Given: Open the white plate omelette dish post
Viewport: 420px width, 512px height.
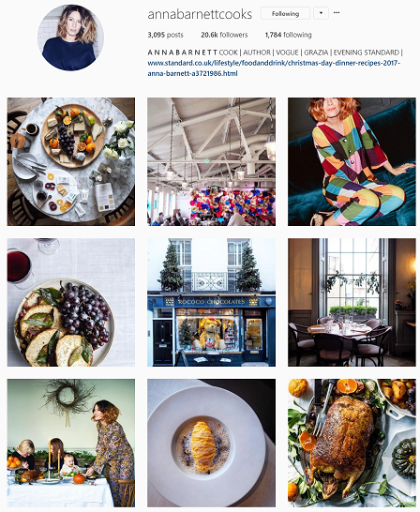Looking at the screenshot, I should click(x=211, y=443).
